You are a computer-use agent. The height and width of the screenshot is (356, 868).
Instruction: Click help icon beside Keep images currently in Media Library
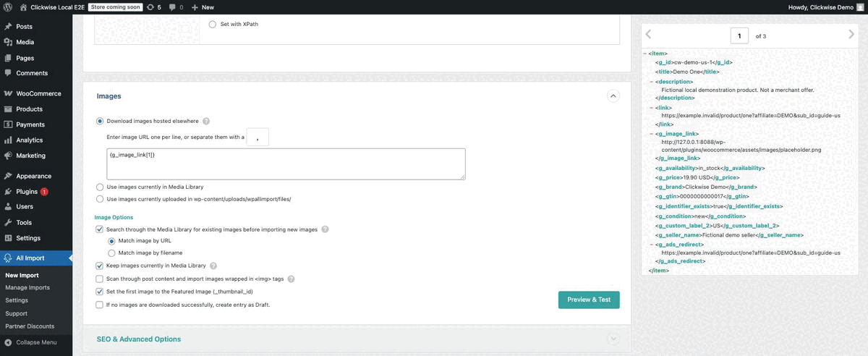pyautogui.click(x=213, y=266)
